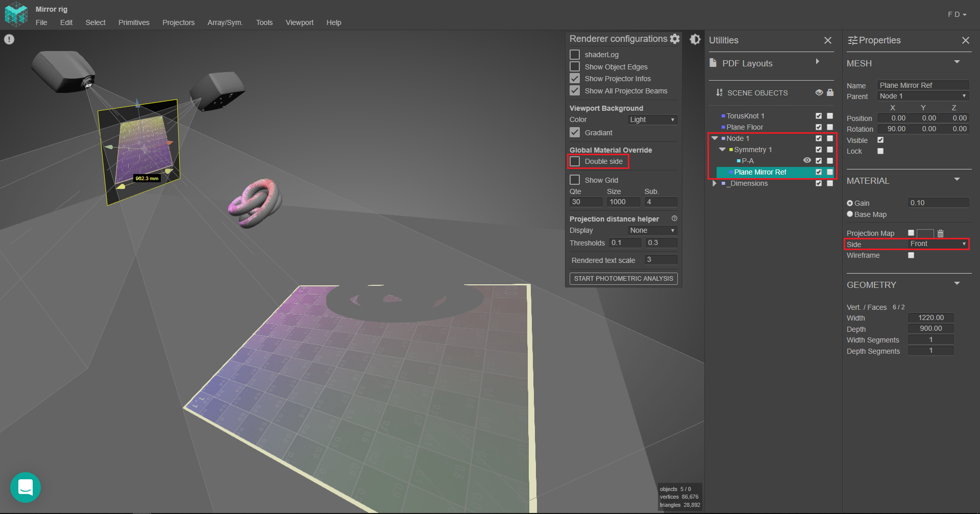Disable Show Projector Infos checkbox
980x514 pixels.
[575, 79]
